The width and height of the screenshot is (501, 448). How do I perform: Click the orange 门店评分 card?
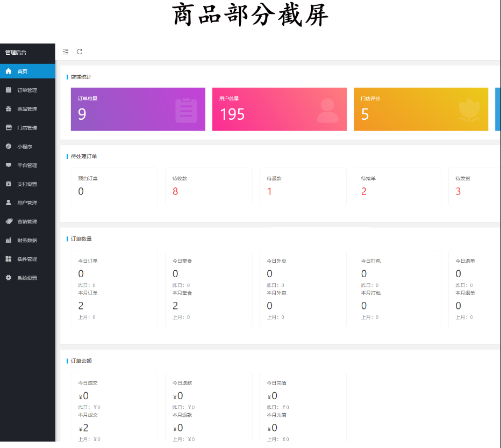click(x=421, y=110)
